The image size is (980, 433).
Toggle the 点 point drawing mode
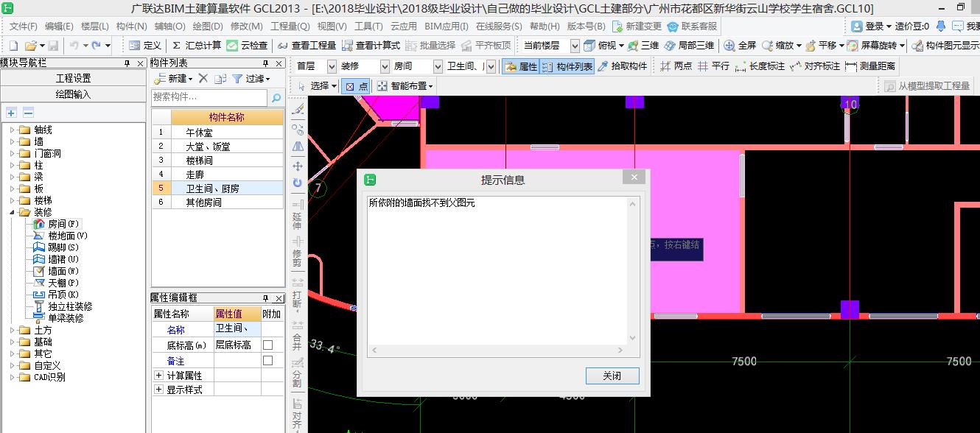(x=357, y=86)
